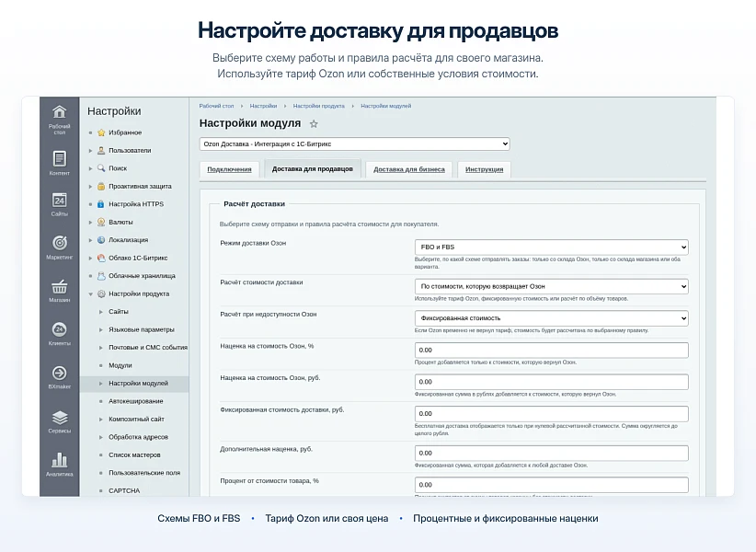Viewport: 756px width, 552px height.
Task: Click the Облако 1С-Битрикс icon
Action: [x=101, y=258]
